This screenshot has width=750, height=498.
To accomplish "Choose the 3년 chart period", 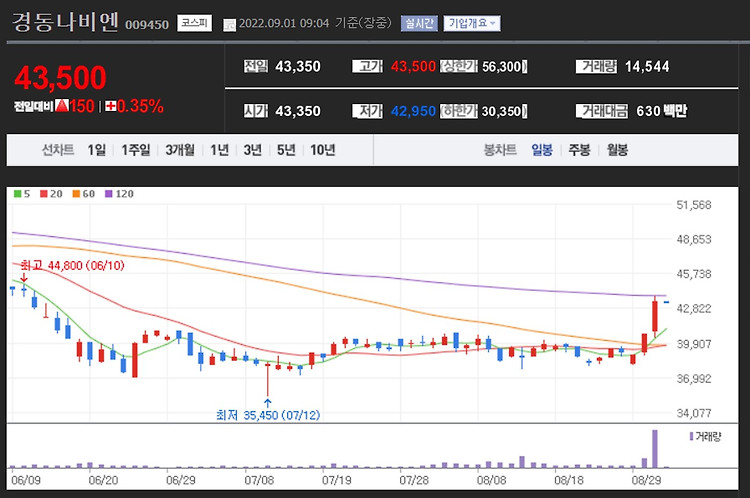I will click(x=253, y=150).
